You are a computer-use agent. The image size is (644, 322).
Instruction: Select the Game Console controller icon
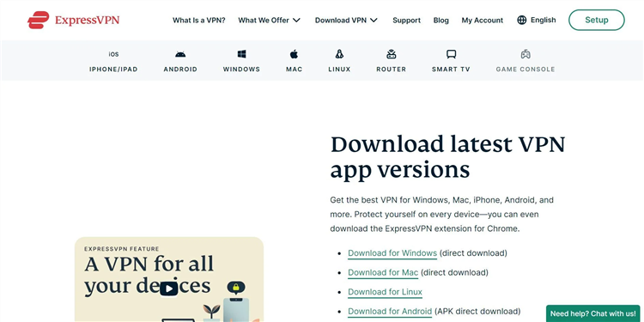point(526,54)
